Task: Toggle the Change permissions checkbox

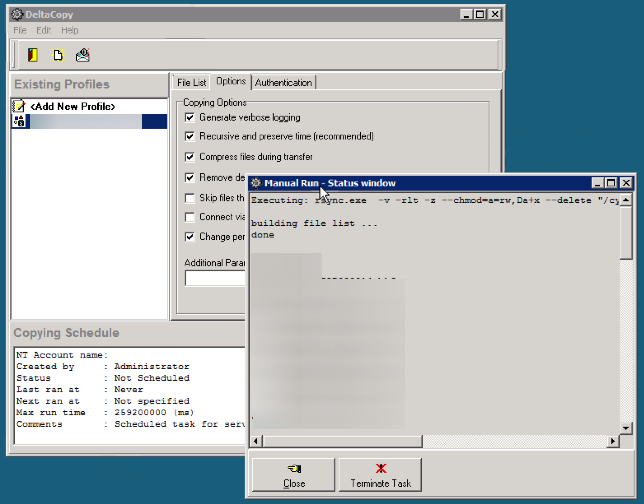Action: 190,237
